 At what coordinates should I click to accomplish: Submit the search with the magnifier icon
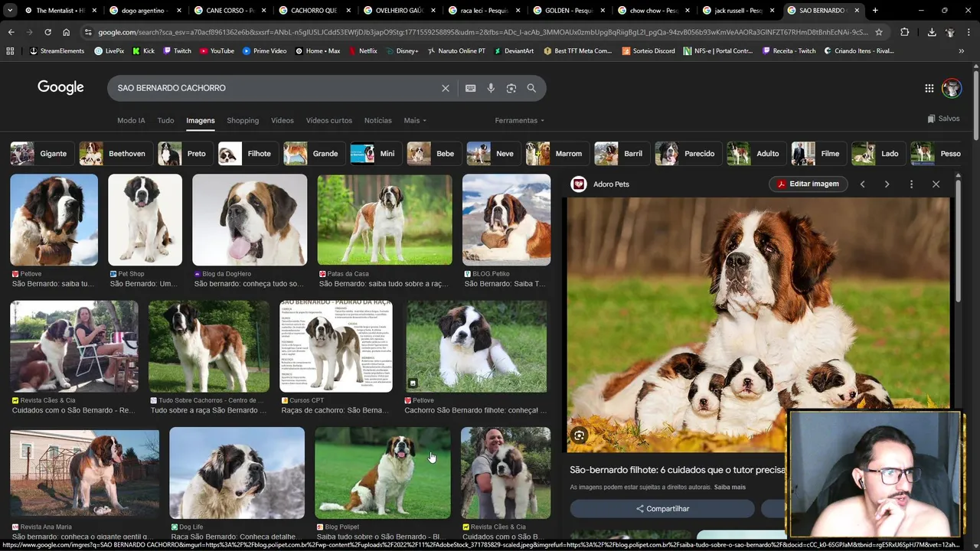pos(531,88)
